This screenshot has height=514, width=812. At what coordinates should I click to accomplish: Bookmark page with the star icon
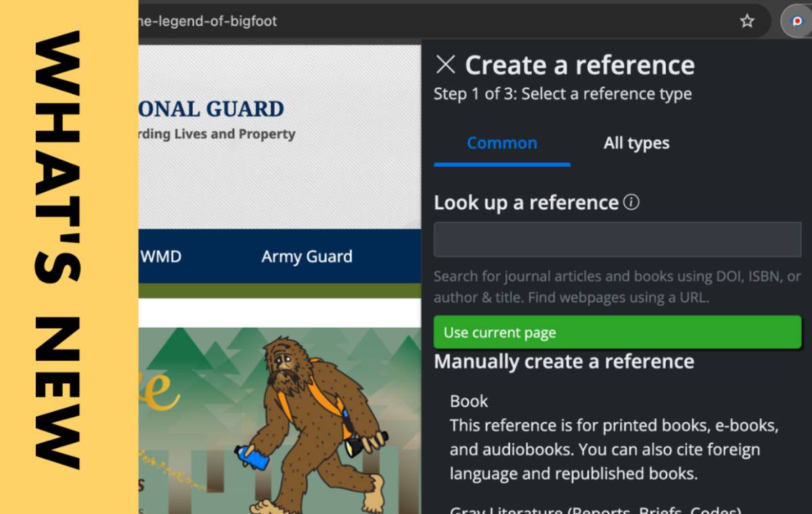click(x=747, y=21)
